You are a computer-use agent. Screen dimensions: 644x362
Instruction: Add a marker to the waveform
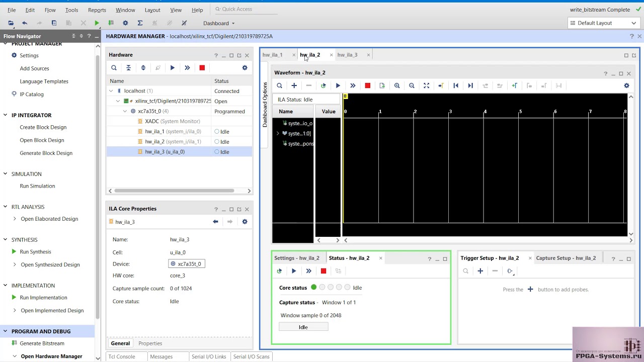tap(515, 85)
